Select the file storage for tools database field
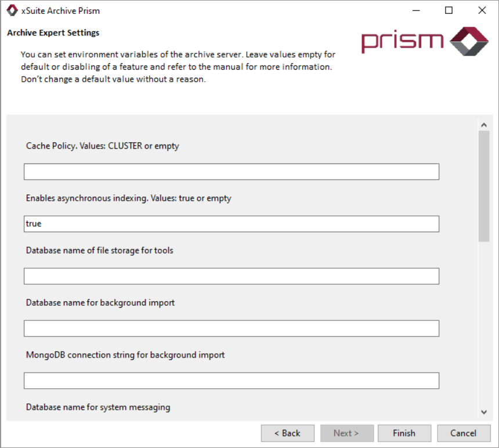 click(231, 276)
